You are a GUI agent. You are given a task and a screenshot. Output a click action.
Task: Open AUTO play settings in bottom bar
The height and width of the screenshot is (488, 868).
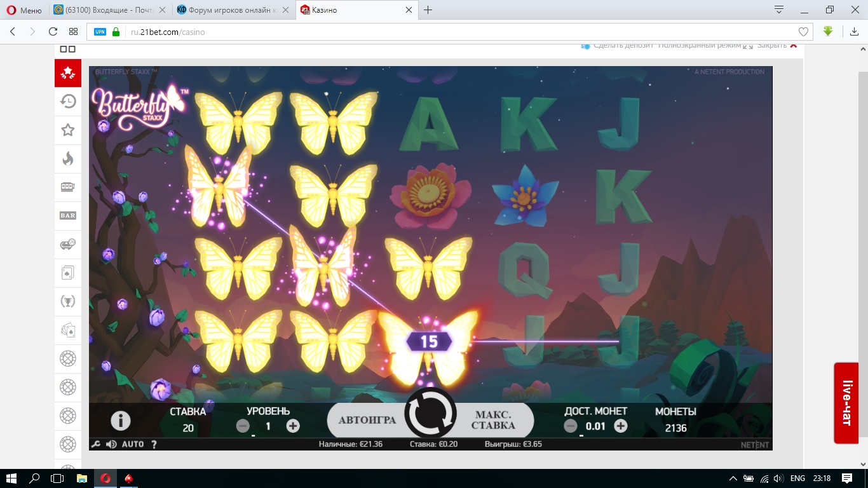pyautogui.click(x=133, y=444)
